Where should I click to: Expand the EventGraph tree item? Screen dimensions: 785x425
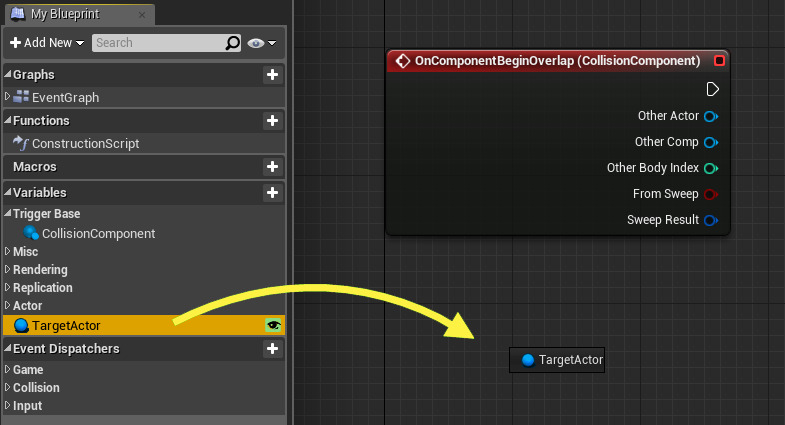[7, 96]
